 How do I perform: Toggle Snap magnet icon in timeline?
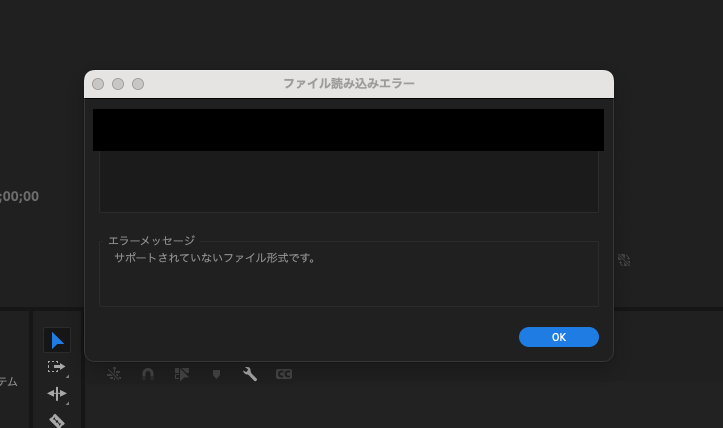pos(148,374)
